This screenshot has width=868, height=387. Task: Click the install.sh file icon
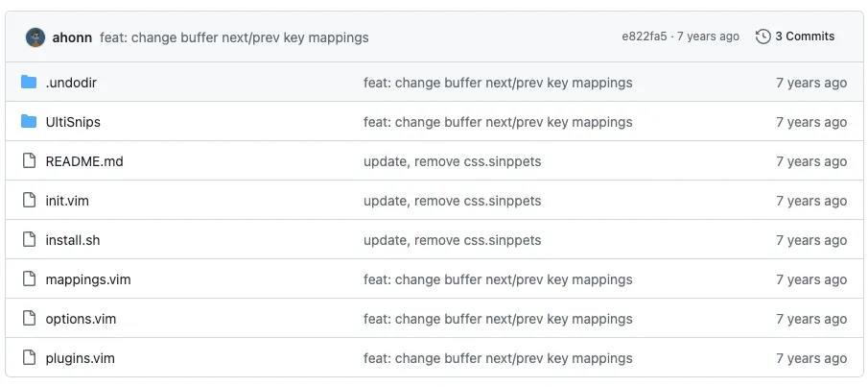(29, 240)
